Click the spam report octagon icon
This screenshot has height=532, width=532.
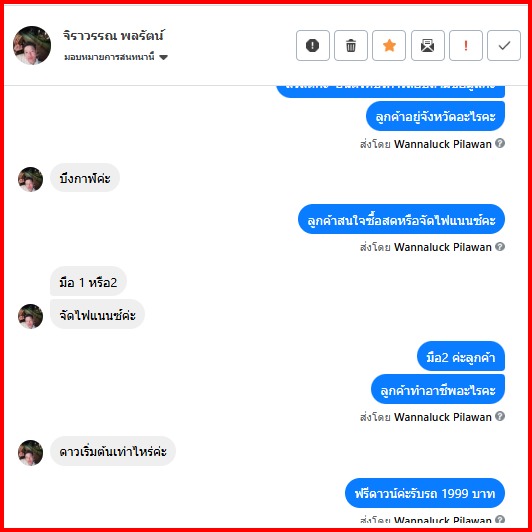(312, 45)
